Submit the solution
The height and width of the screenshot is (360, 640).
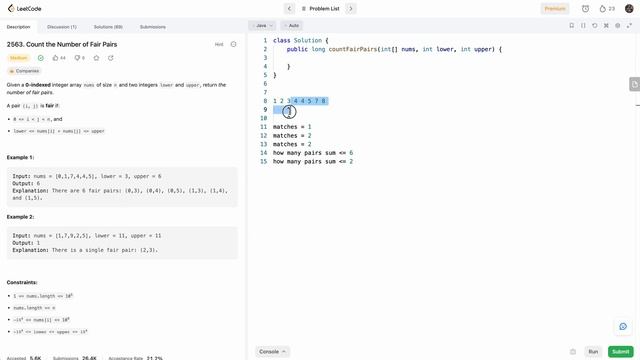[620, 351]
